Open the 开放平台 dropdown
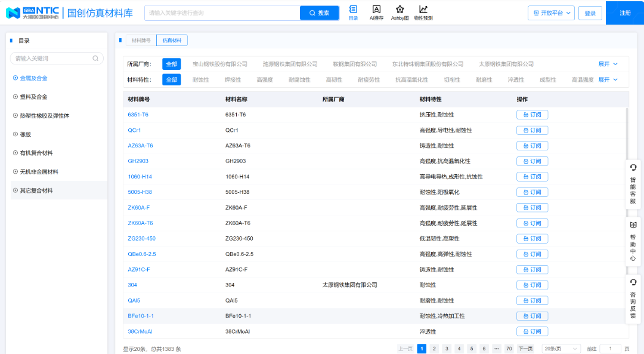The height and width of the screenshot is (354, 644). pyautogui.click(x=551, y=13)
